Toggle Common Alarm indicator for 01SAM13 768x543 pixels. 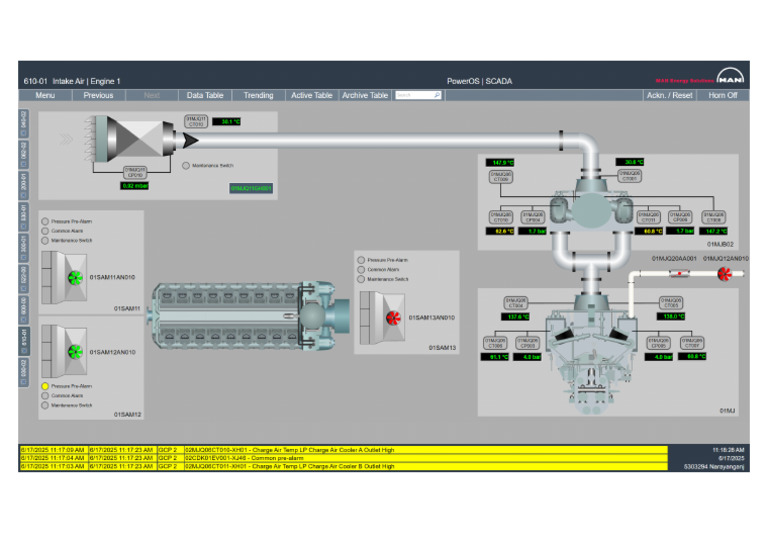click(x=361, y=269)
